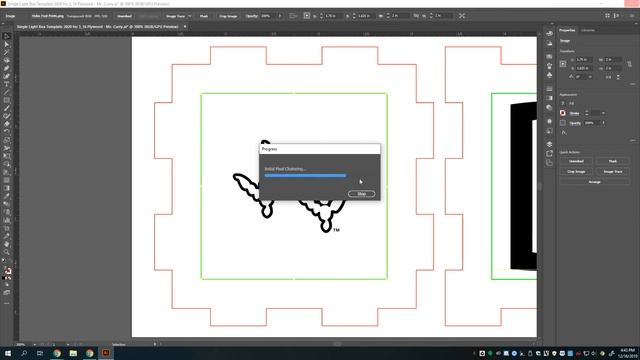Image resolution: width=640 pixels, height=360 pixels.
Task: Open status bar Selection popup arrow
Action: [x=155, y=344]
